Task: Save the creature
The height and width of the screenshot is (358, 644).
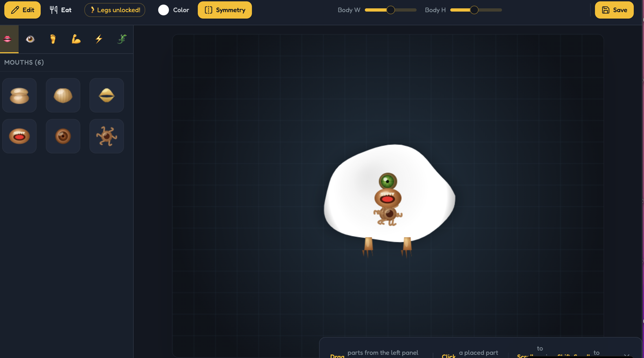Action: pyautogui.click(x=614, y=10)
